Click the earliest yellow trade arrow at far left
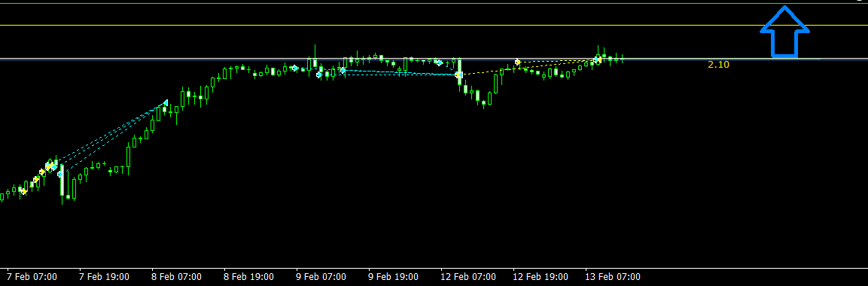Viewport: 868px width, 286px height. [24, 191]
